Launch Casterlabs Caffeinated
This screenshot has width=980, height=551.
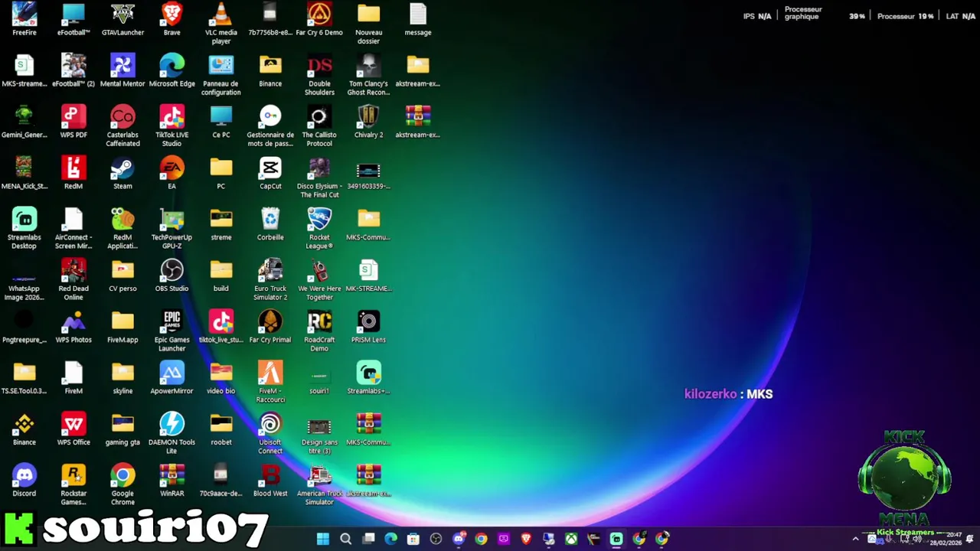[x=122, y=126]
